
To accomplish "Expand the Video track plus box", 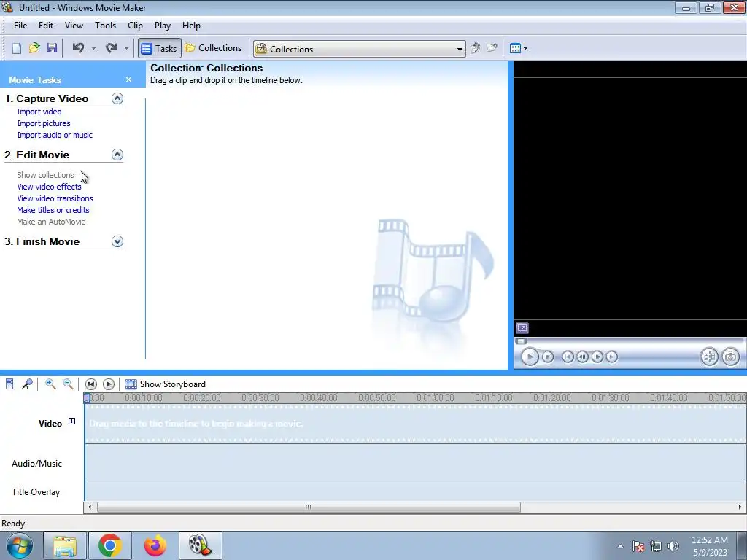I will (x=71, y=421).
